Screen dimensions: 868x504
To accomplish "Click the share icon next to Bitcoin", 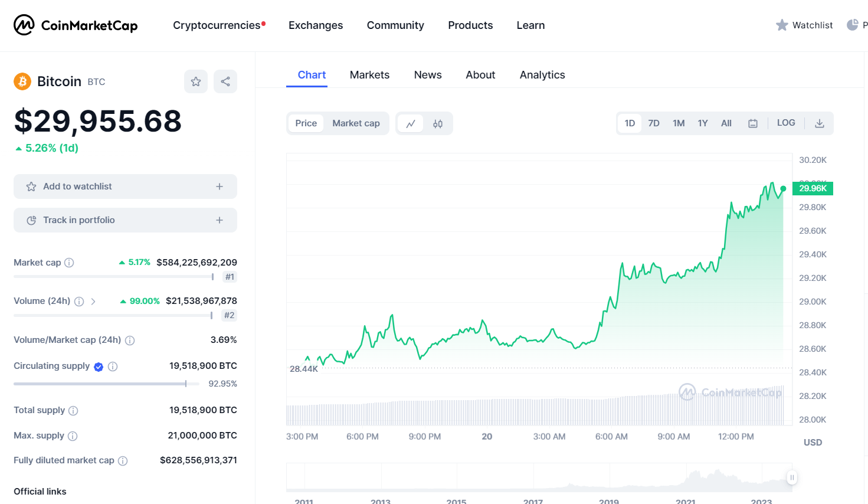I will (x=225, y=81).
